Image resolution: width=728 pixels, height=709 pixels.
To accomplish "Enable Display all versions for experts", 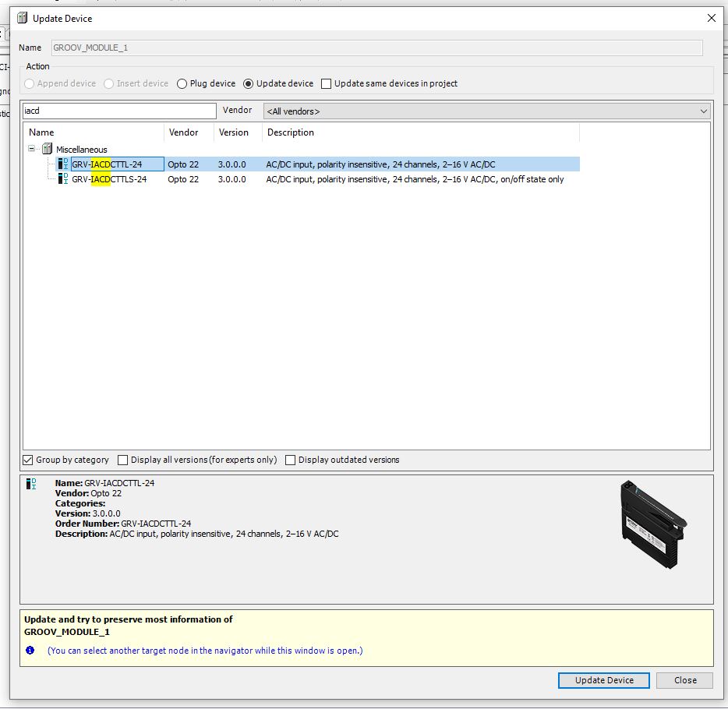I will pyautogui.click(x=122, y=460).
